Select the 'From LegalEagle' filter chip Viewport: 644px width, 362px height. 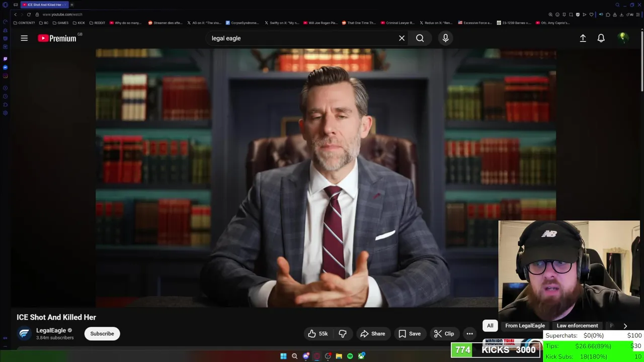coord(525,326)
